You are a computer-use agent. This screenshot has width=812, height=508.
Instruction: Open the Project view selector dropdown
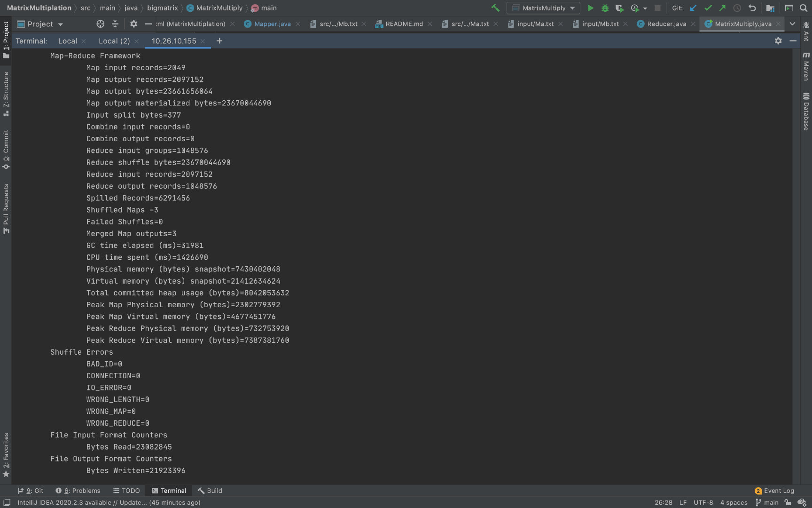[40, 24]
